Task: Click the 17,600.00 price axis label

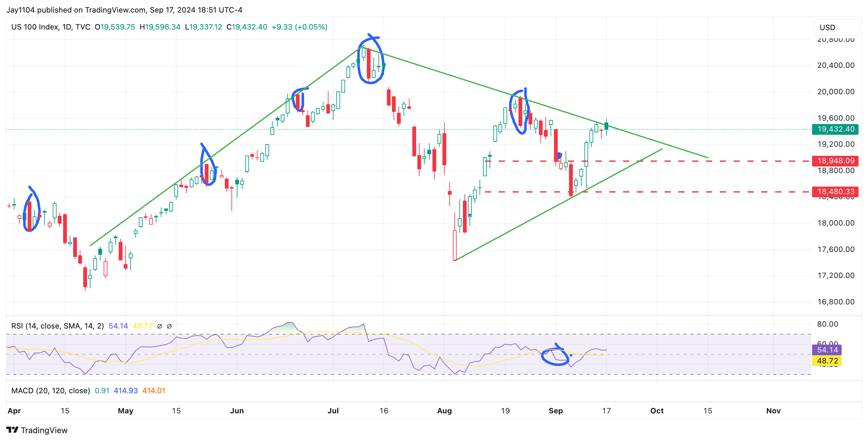Action: click(x=836, y=249)
